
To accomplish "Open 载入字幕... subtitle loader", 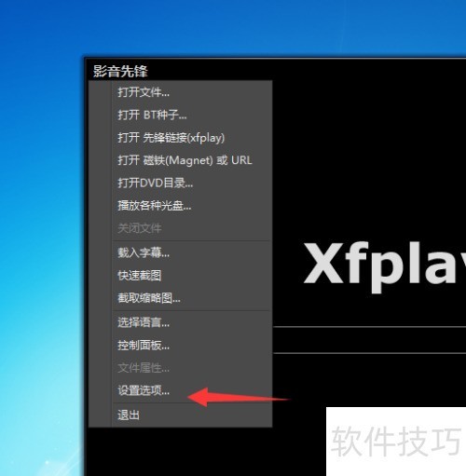I will click(181, 252).
